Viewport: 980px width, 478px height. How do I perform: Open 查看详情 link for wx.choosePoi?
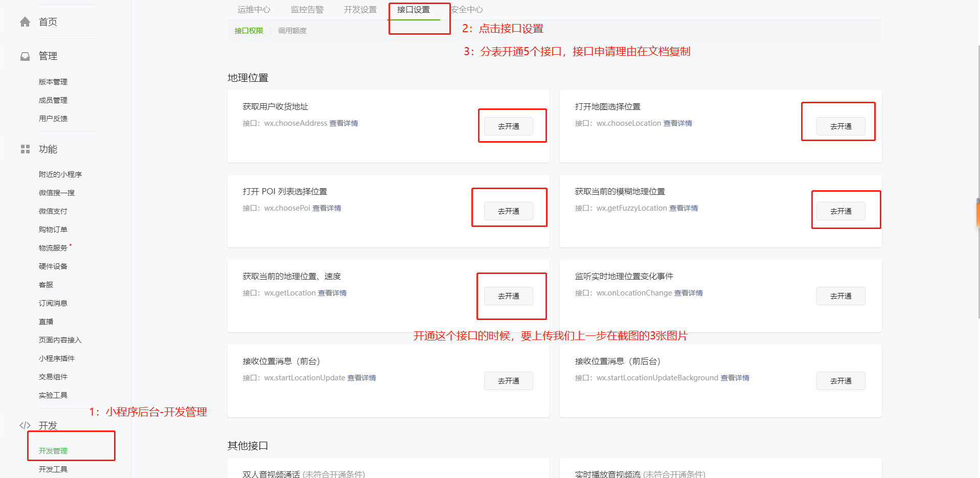[x=327, y=208]
